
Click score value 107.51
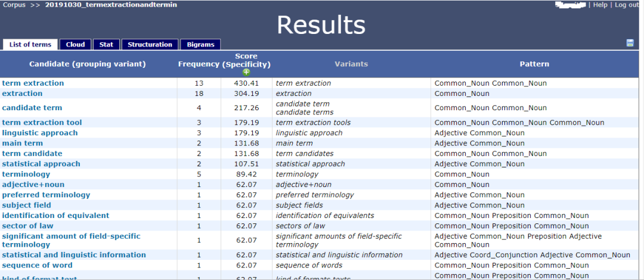point(246,163)
